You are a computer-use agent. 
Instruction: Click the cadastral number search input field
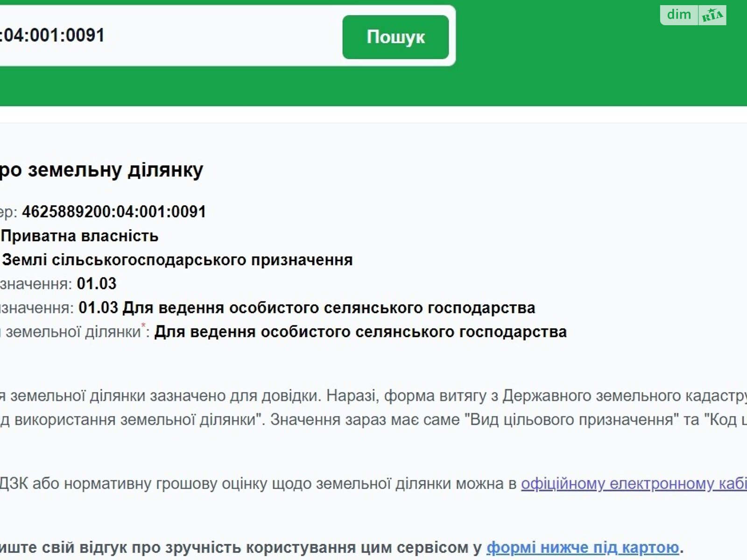click(x=168, y=36)
